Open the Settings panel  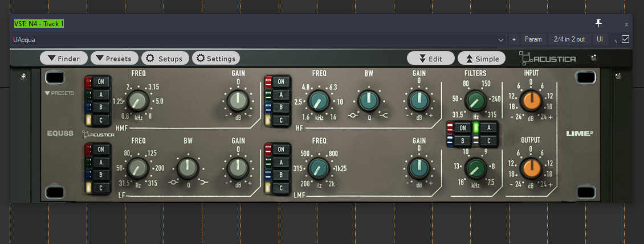coord(215,58)
